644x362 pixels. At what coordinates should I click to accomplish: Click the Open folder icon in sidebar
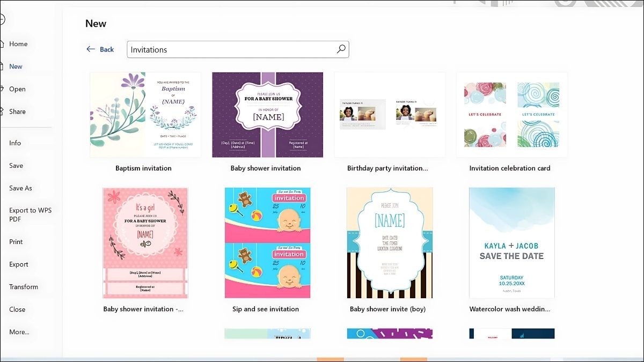(2, 89)
